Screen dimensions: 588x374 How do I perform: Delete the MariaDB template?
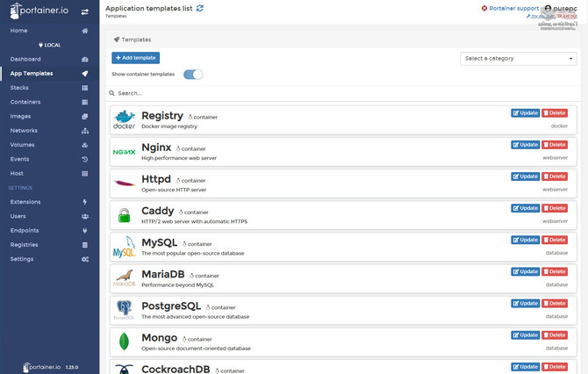pos(555,271)
